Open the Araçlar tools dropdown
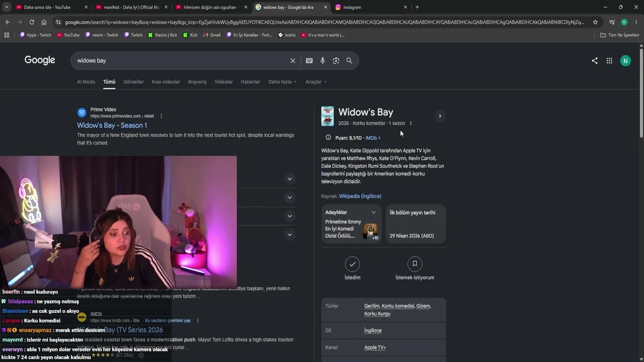Image resolution: width=644 pixels, height=362 pixels. point(316,82)
